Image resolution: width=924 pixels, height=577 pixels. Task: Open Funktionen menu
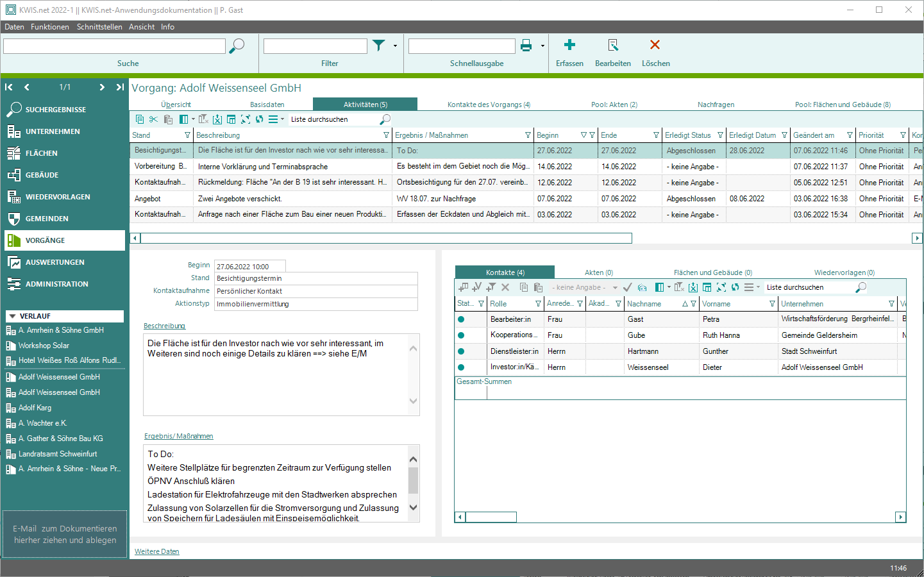point(50,27)
